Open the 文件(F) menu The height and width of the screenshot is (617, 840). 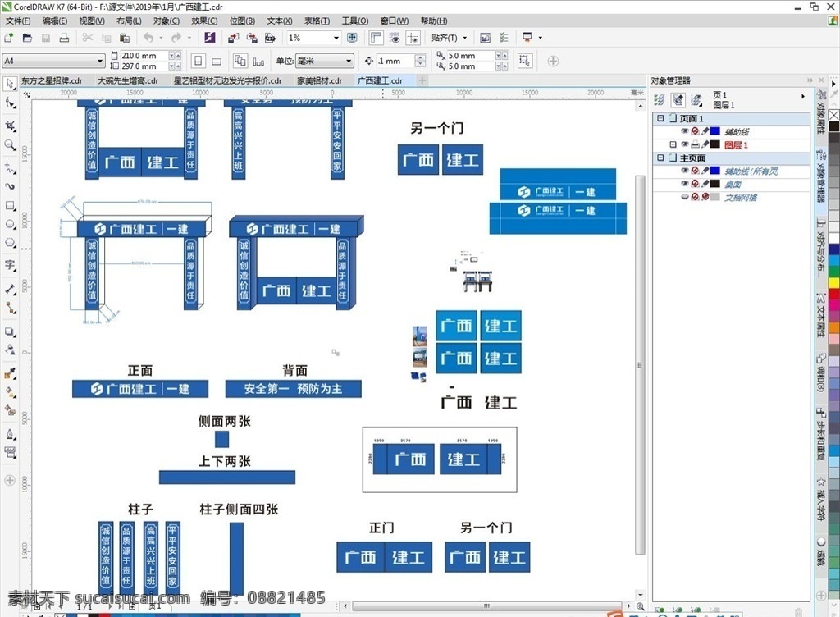(x=18, y=21)
